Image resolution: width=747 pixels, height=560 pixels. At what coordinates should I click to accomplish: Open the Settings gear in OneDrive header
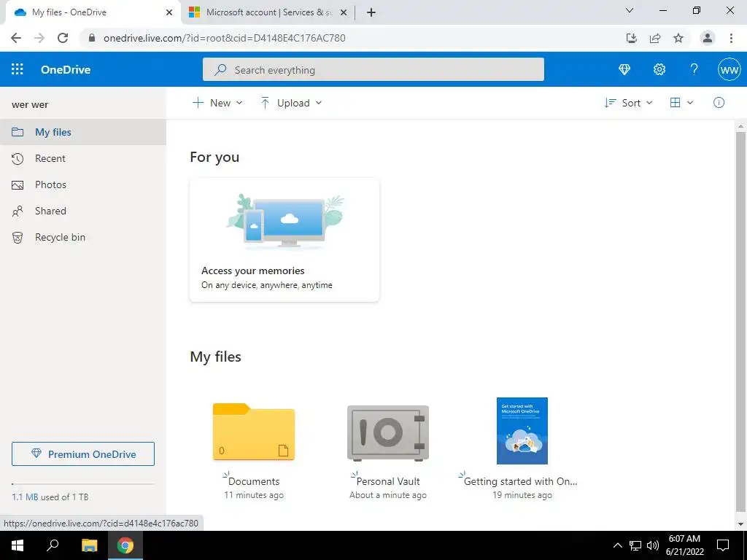pyautogui.click(x=659, y=69)
